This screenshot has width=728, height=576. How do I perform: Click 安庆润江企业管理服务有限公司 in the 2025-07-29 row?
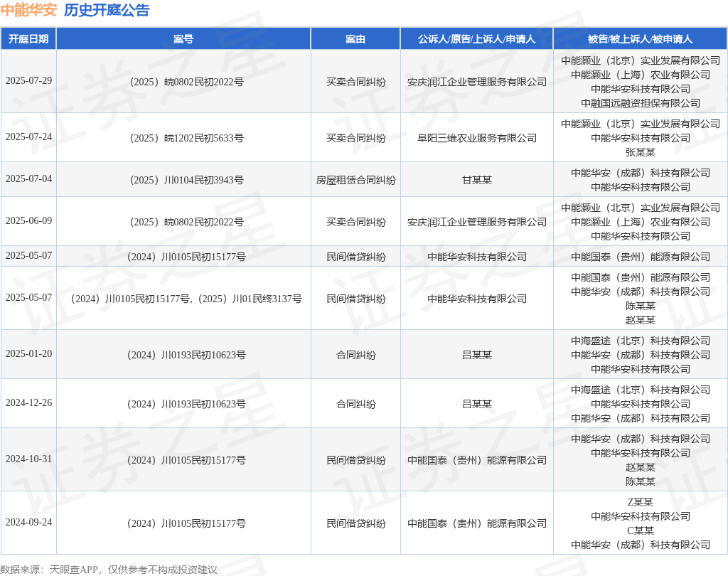coord(477,82)
